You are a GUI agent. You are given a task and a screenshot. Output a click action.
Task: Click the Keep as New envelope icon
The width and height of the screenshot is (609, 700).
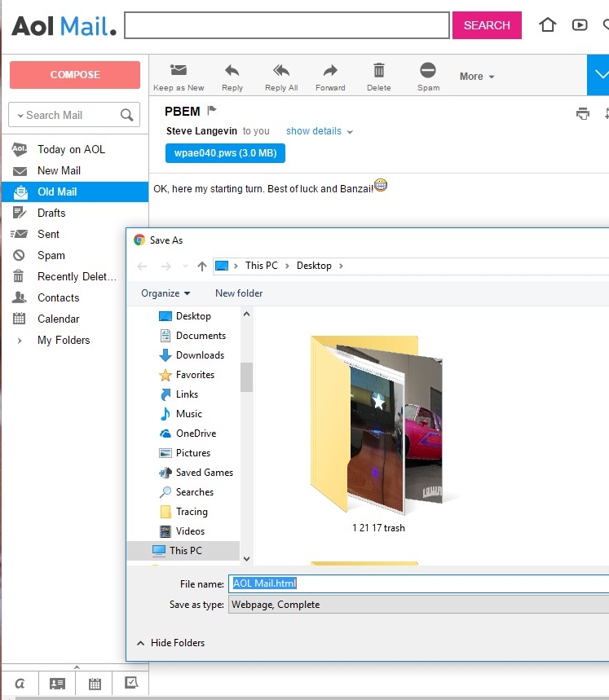[x=179, y=70]
